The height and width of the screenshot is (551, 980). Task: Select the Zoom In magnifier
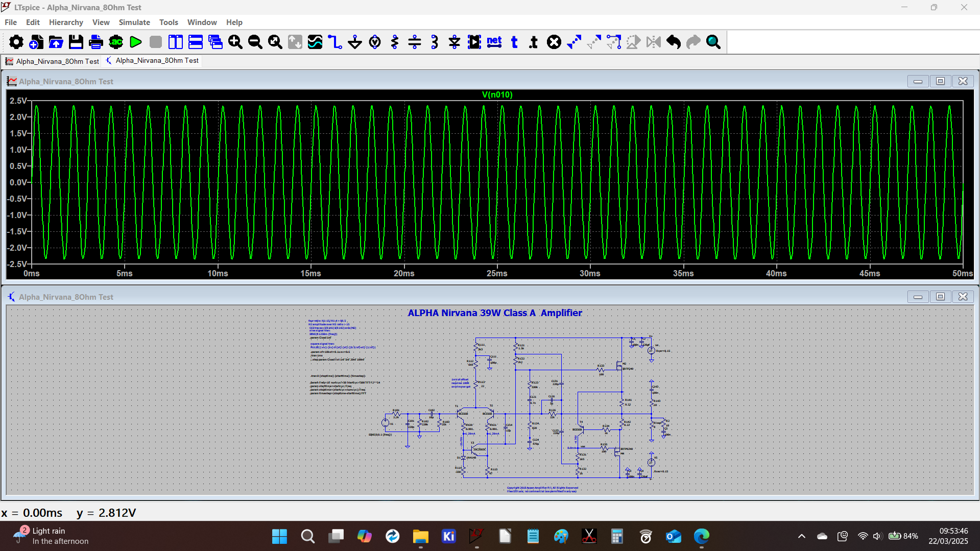(x=235, y=42)
